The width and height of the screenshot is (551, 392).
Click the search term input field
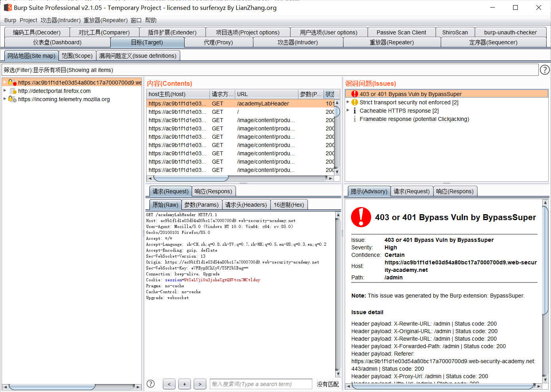[x=261, y=384]
